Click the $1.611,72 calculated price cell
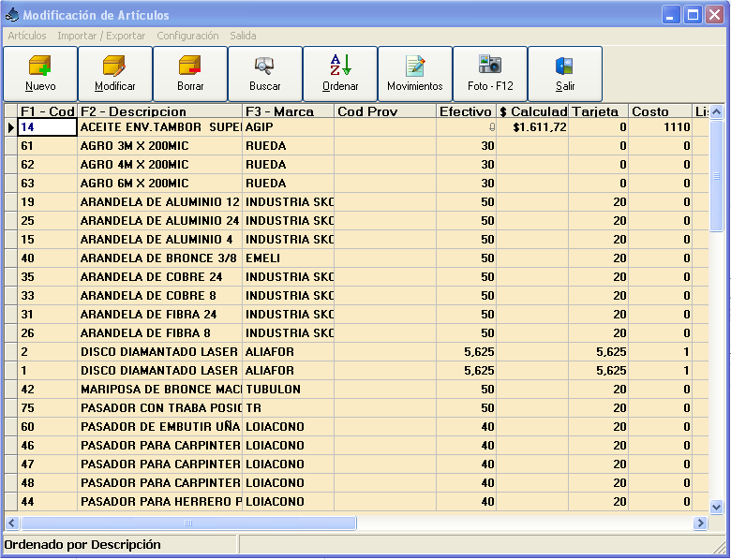Viewport: 731px width, 560px height. (532, 127)
